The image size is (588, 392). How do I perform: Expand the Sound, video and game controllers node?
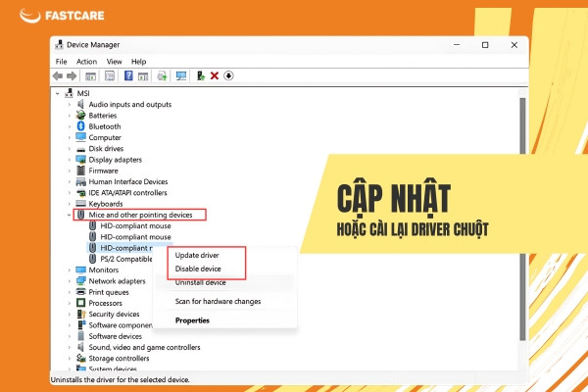pyautogui.click(x=69, y=347)
